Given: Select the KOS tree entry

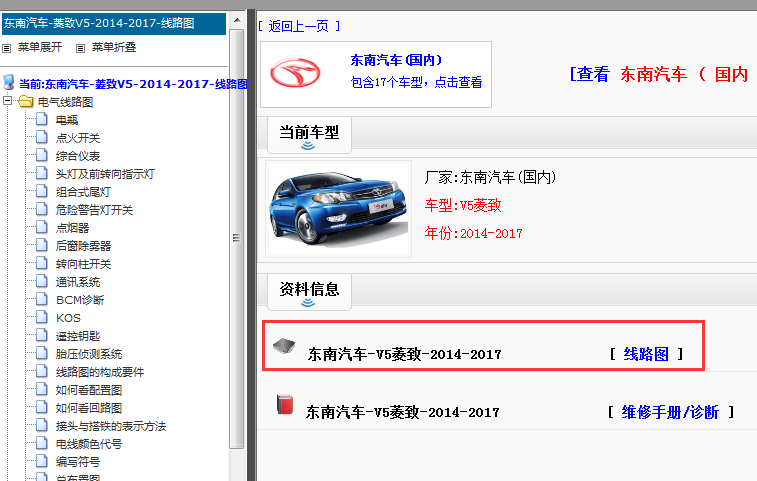Looking at the screenshot, I should 68,318.
